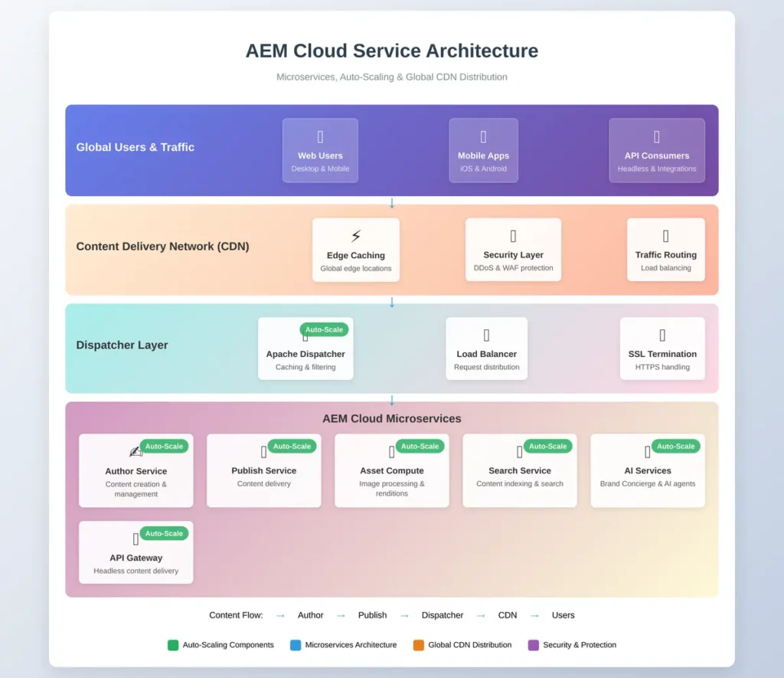Click the Publish Service Auto-Scale badge
784x678 pixels.
pyautogui.click(x=292, y=447)
